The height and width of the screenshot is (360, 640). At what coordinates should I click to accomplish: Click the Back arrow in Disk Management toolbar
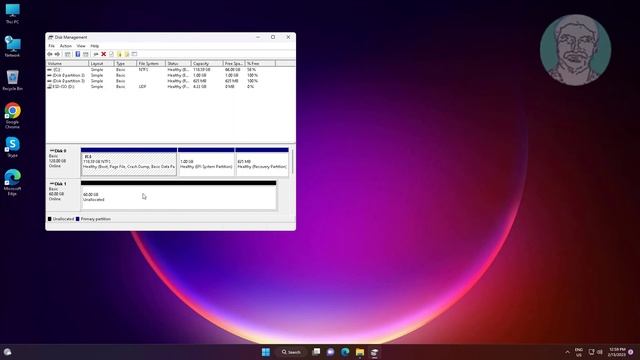click(50, 54)
